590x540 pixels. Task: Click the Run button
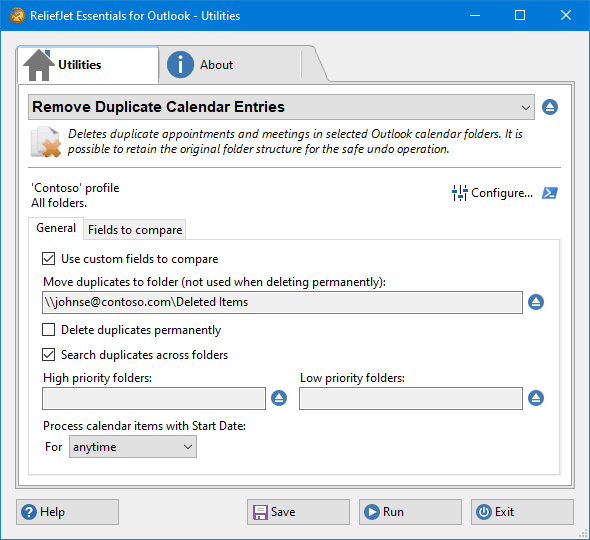(410, 512)
